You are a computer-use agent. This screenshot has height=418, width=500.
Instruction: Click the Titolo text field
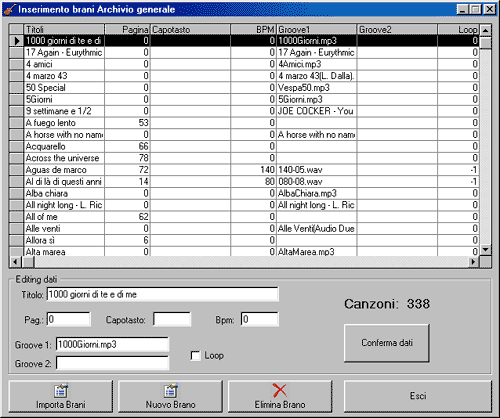tap(163, 294)
